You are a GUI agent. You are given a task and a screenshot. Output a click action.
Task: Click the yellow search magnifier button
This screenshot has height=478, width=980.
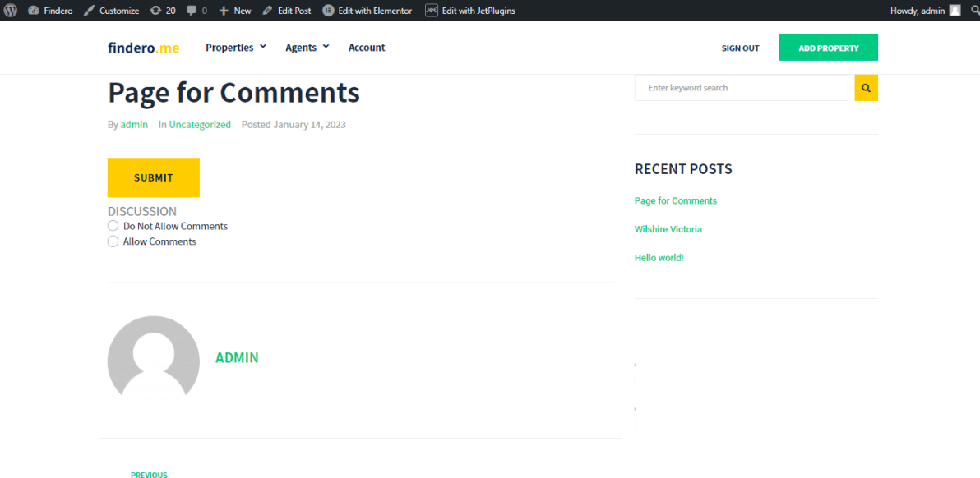click(x=866, y=87)
